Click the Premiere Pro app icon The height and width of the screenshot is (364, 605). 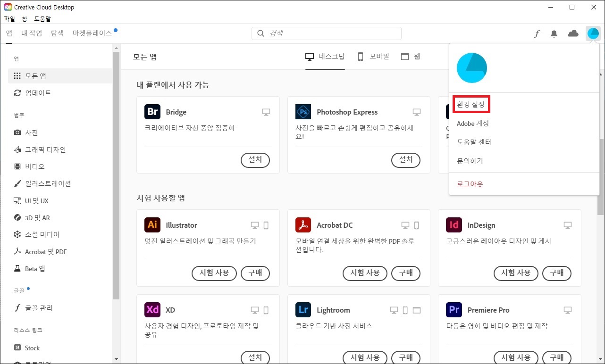(454, 310)
